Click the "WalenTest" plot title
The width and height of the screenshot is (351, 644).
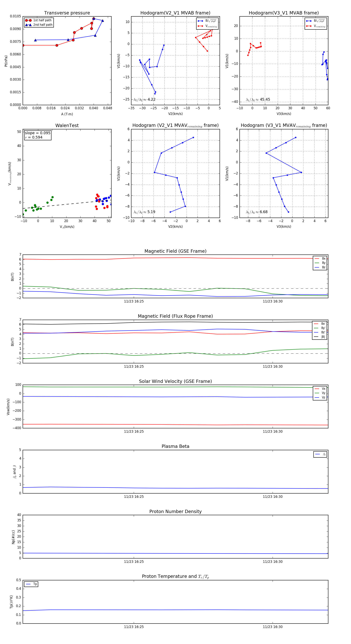(x=67, y=125)
